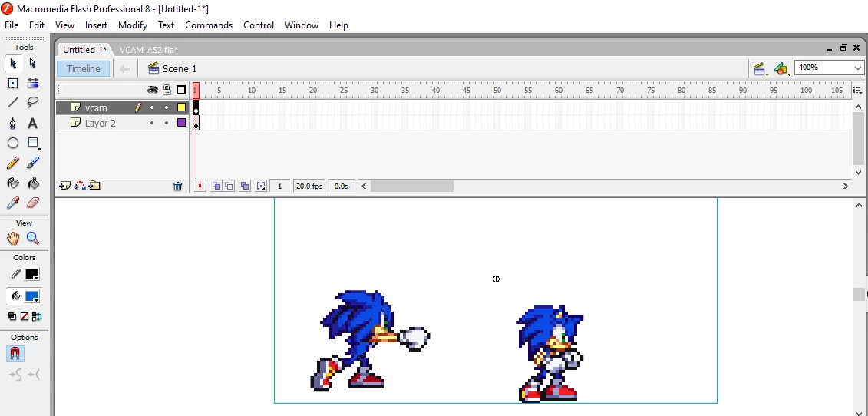The height and width of the screenshot is (416, 868).
Task: Select the Free Transform tool
Action: click(13, 83)
